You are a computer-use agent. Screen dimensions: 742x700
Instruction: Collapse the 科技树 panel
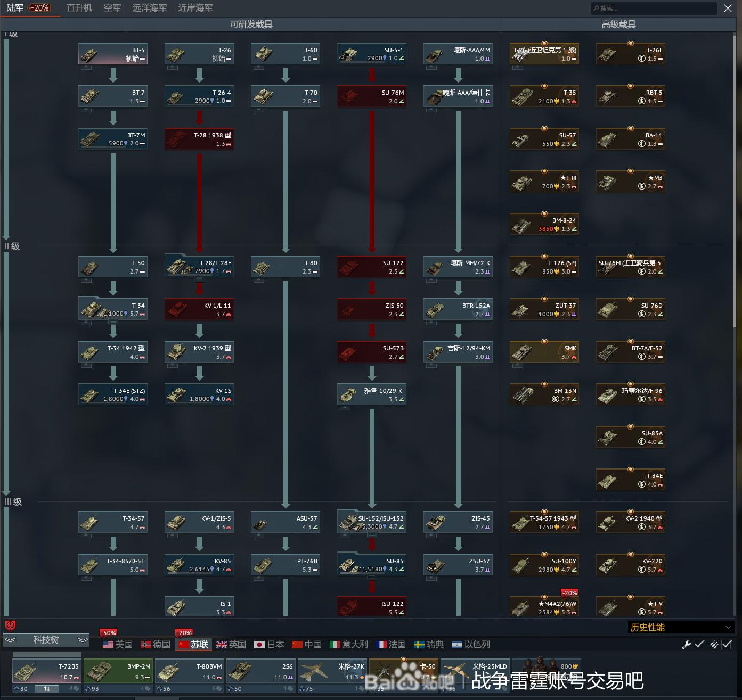[46, 640]
